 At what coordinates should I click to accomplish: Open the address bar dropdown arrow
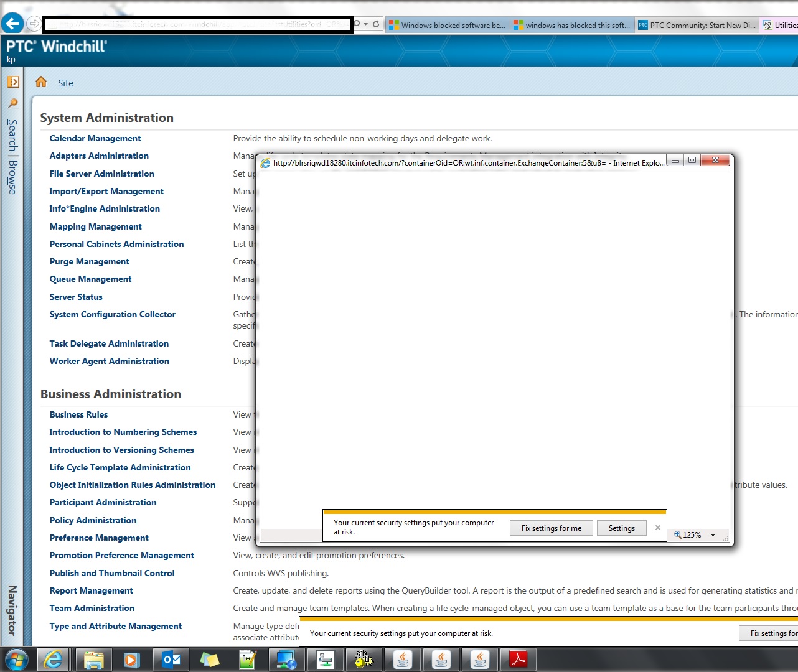pos(365,24)
